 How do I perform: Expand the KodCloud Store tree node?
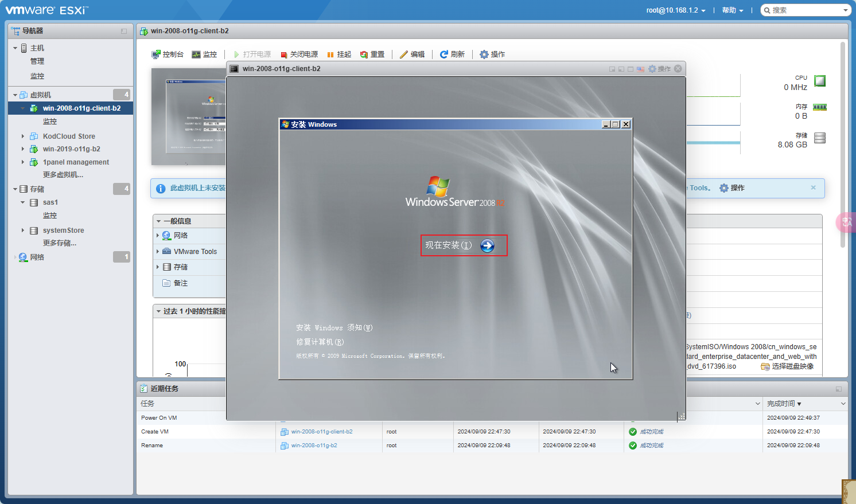(x=23, y=136)
